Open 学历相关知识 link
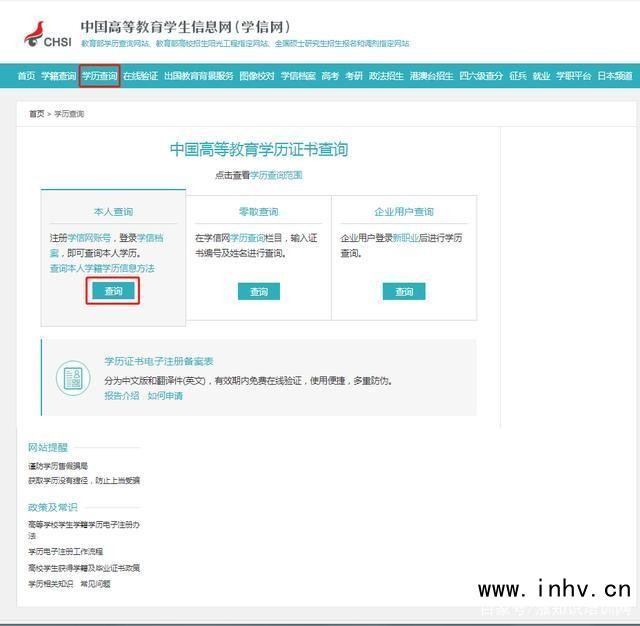Image resolution: width=640 pixels, height=626 pixels. [51, 584]
